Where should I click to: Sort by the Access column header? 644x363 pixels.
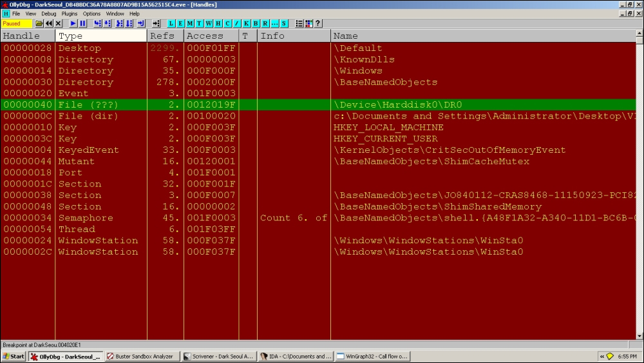coord(211,35)
